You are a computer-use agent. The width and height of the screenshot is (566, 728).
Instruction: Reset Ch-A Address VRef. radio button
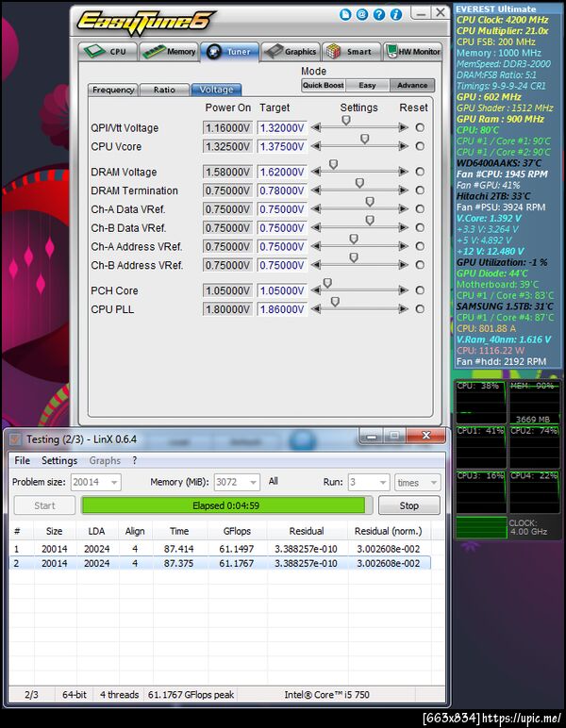pyautogui.click(x=420, y=246)
